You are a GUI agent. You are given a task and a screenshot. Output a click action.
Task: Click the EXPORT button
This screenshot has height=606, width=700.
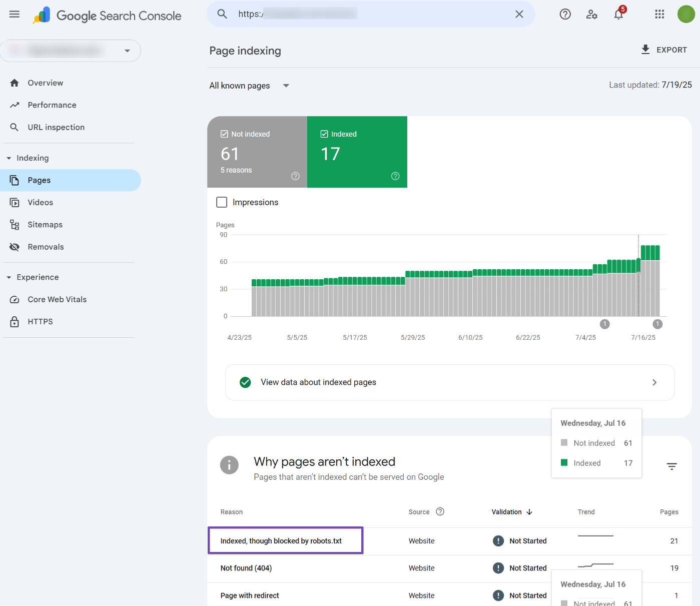[664, 50]
